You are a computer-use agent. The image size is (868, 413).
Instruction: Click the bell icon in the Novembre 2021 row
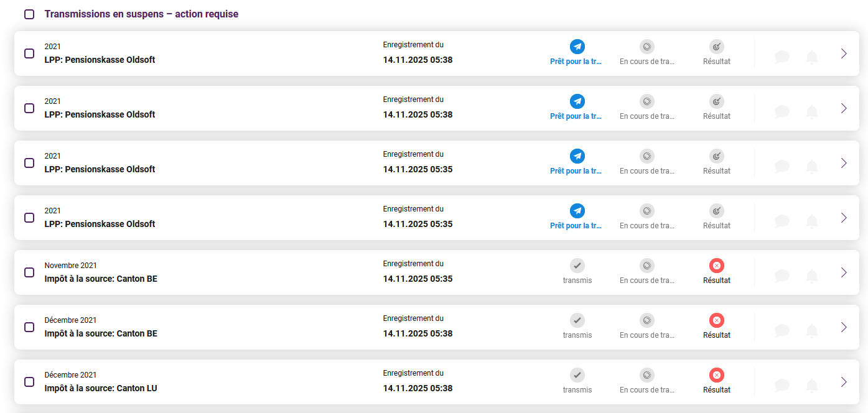812,276
